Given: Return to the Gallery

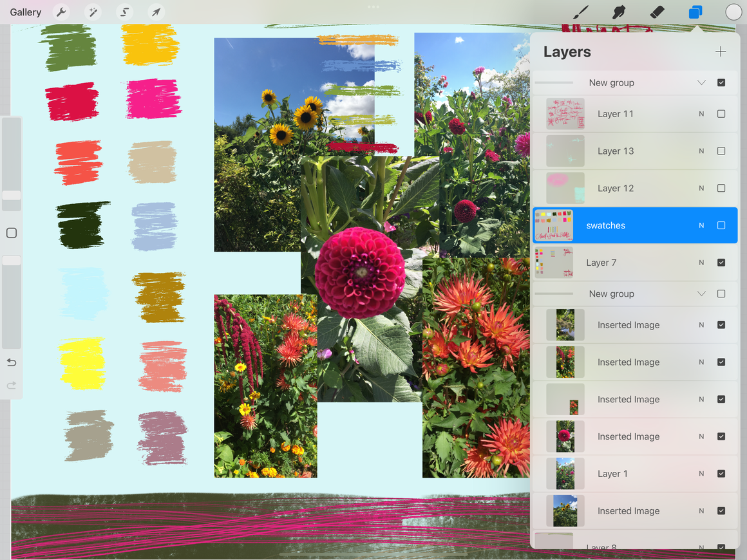Looking at the screenshot, I should point(25,12).
